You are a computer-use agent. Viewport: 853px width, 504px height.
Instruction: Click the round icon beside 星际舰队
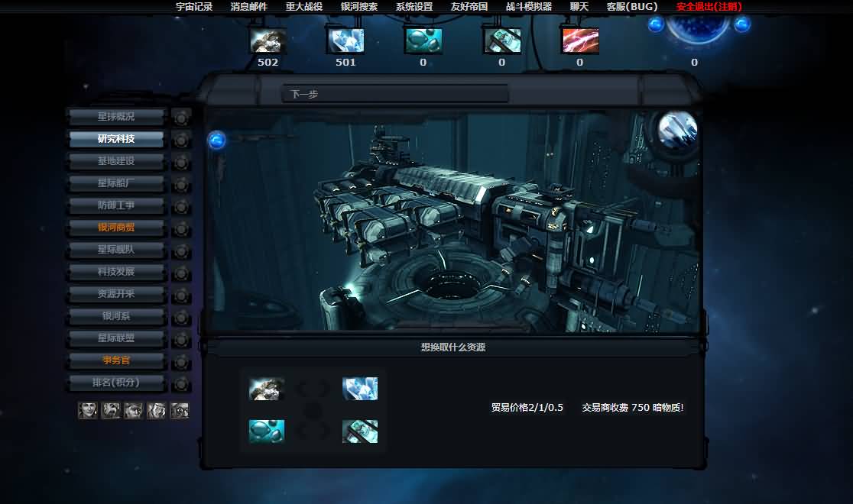181,251
